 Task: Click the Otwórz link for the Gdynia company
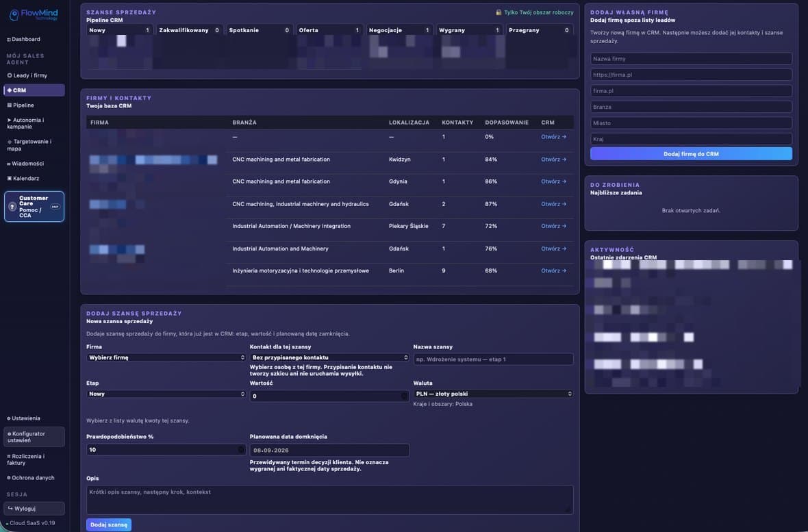553,181
